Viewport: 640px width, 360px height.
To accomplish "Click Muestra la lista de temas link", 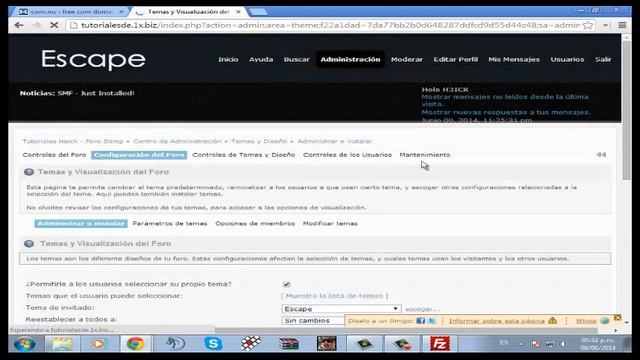I will click(x=334, y=296).
